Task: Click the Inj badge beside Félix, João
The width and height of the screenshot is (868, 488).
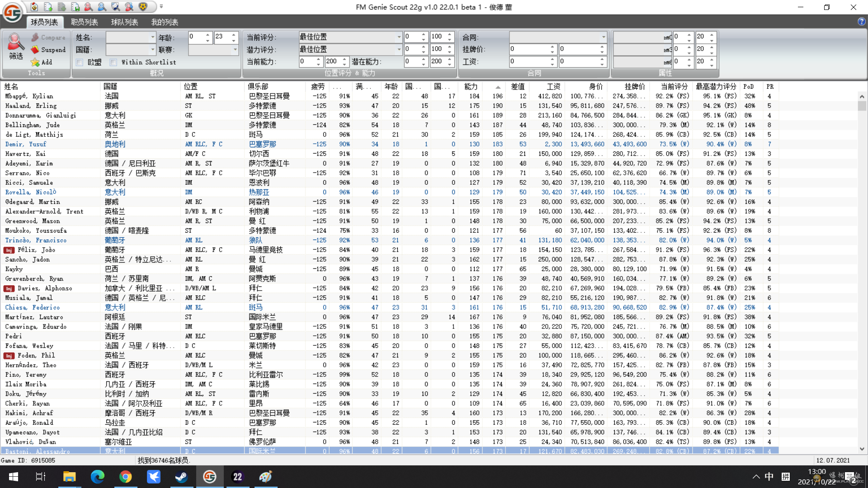Action: coord(9,250)
